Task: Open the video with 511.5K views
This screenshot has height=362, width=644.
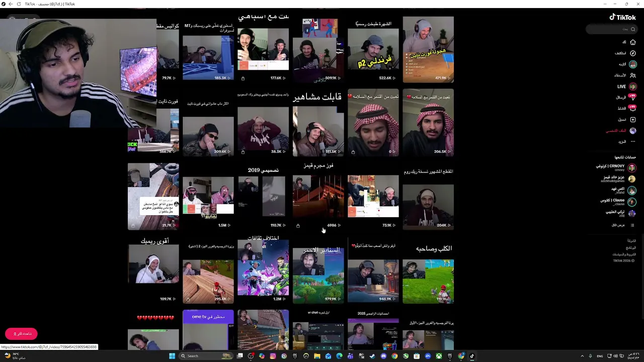Action: click(x=318, y=123)
